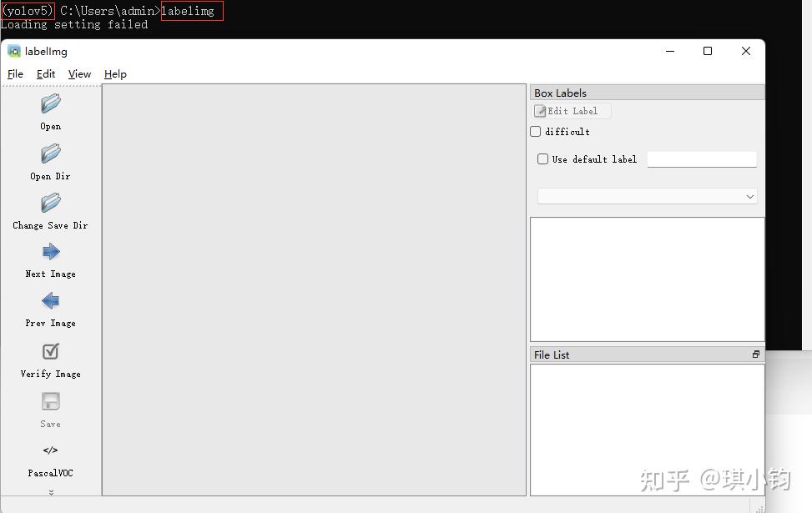Image resolution: width=812 pixels, height=513 pixels.
Task: Go back with Prev Image arrow
Action: click(x=51, y=301)
